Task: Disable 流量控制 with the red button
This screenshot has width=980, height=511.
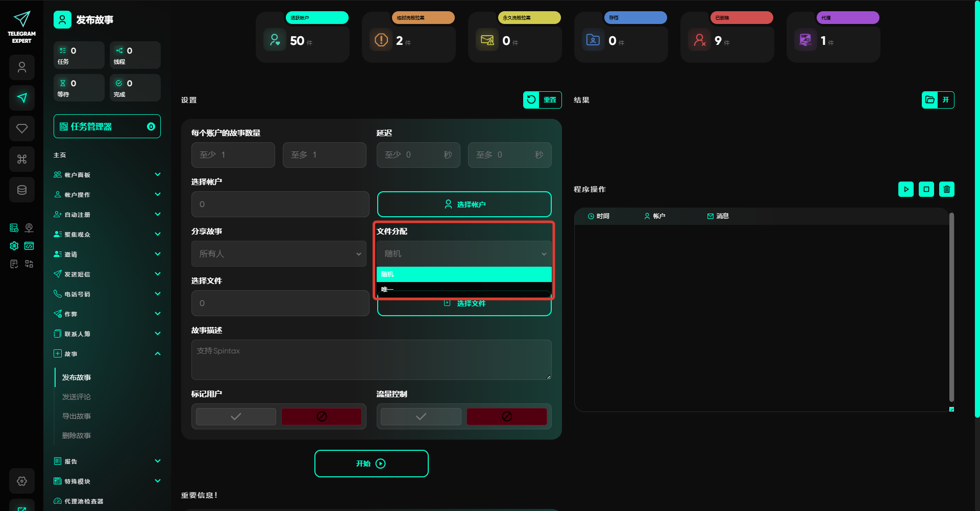Action: (506, 417)
